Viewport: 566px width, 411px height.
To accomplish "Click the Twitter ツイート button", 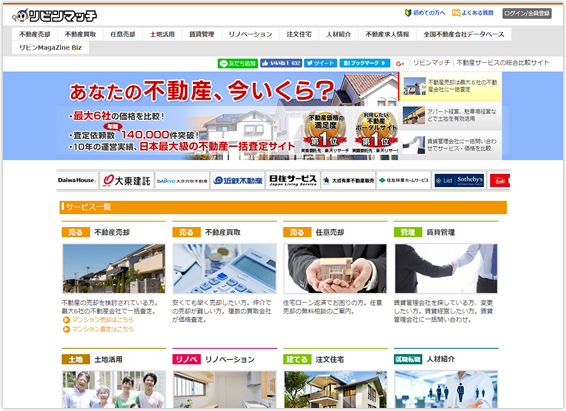I will click(321, 63).
